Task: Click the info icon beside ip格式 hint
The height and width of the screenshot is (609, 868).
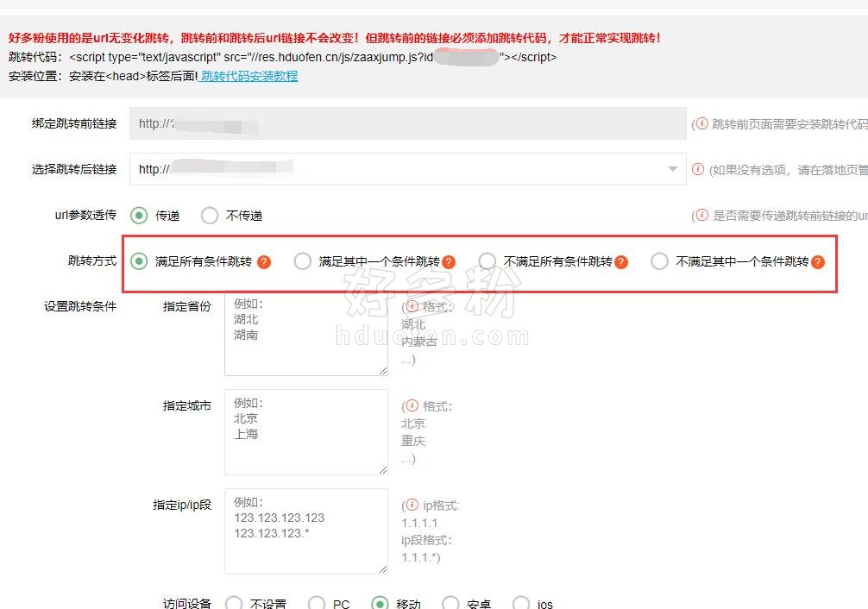Action: (412, 505)
